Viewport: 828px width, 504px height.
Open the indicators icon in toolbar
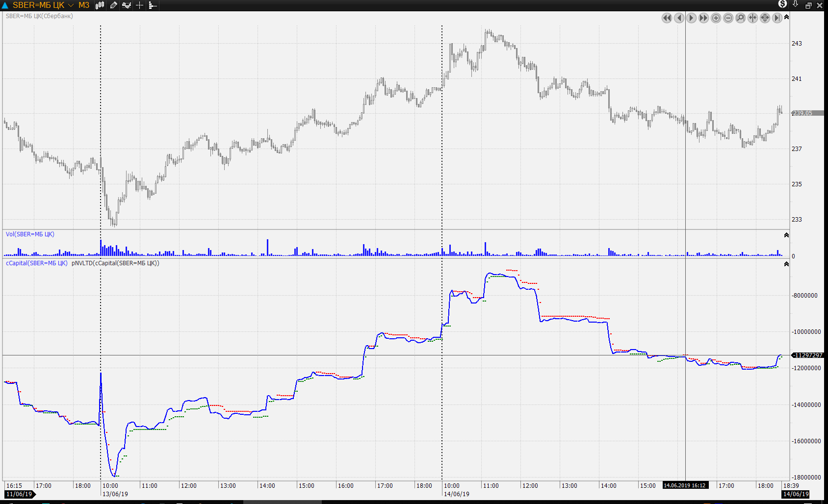pyautogui.click(x=127, y=5)
